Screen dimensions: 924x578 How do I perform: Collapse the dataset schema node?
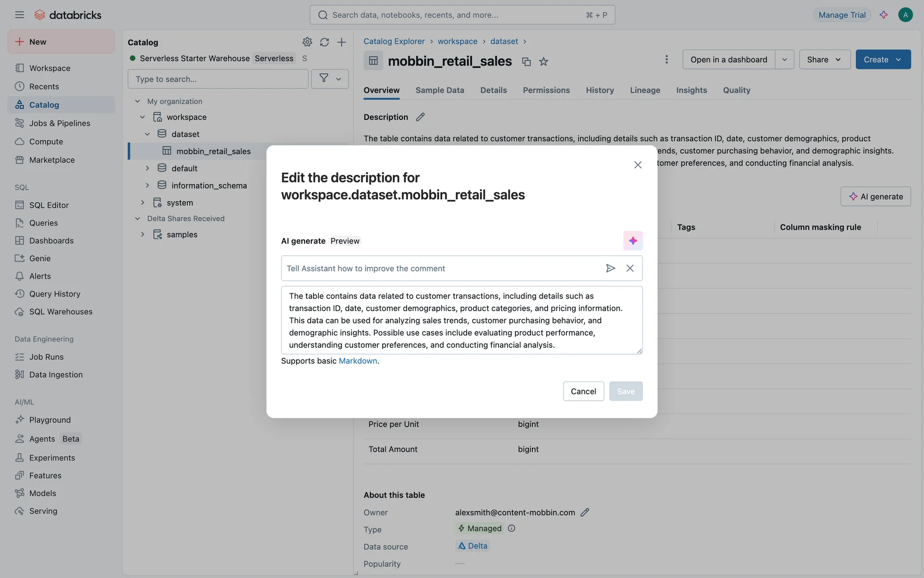pos(147,134)
